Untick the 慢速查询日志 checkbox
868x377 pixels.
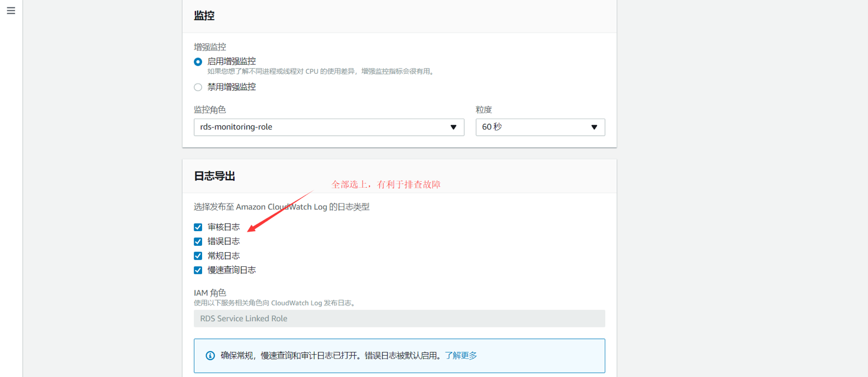(x=198, y=270)
